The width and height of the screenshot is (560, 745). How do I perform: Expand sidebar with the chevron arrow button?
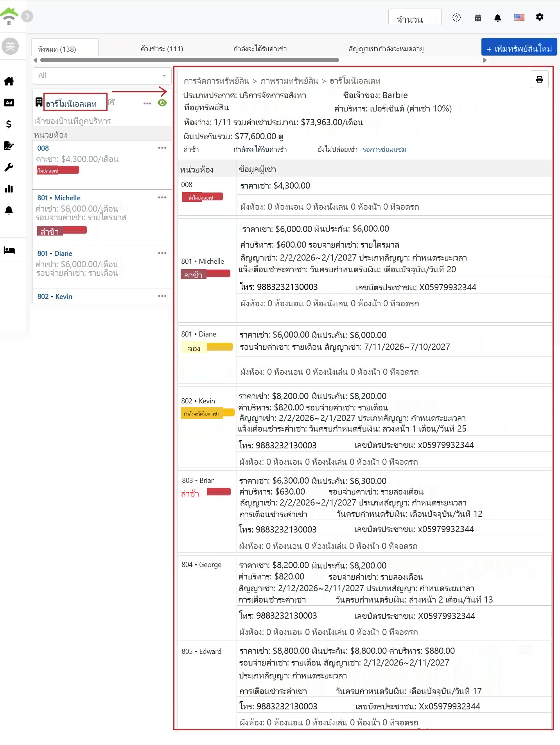(27, 16)
